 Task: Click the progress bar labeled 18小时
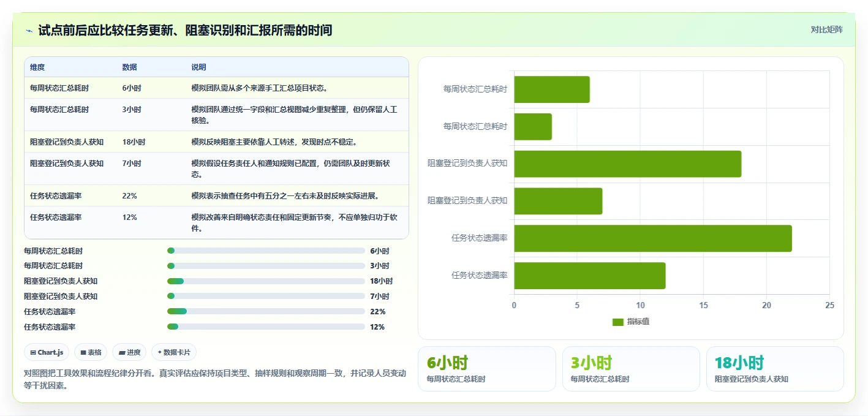pos(266,281)
